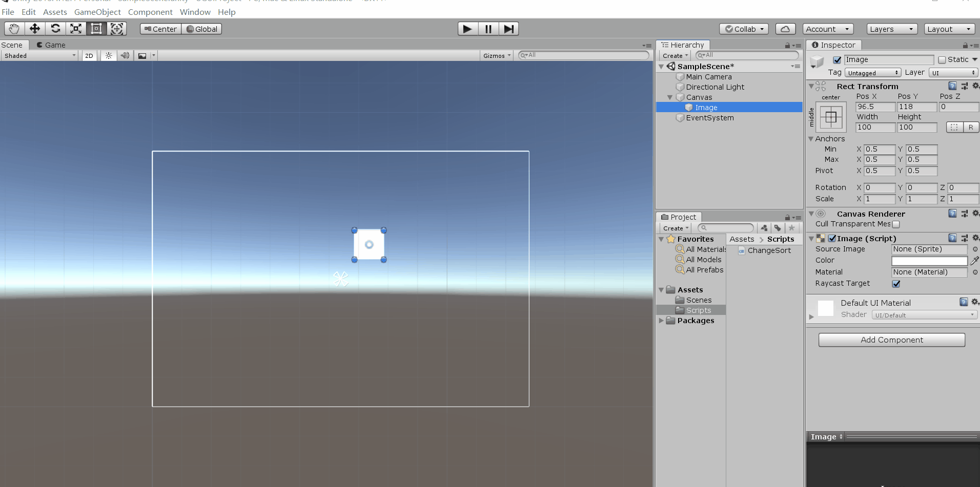Select the Scale tool
This screenshot has width=980, height=487.
[x=76, y=29]
